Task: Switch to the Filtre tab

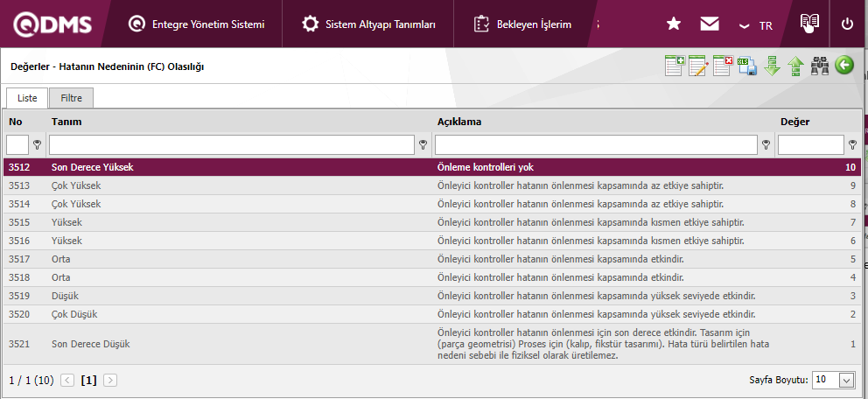Action: [71, 98]
